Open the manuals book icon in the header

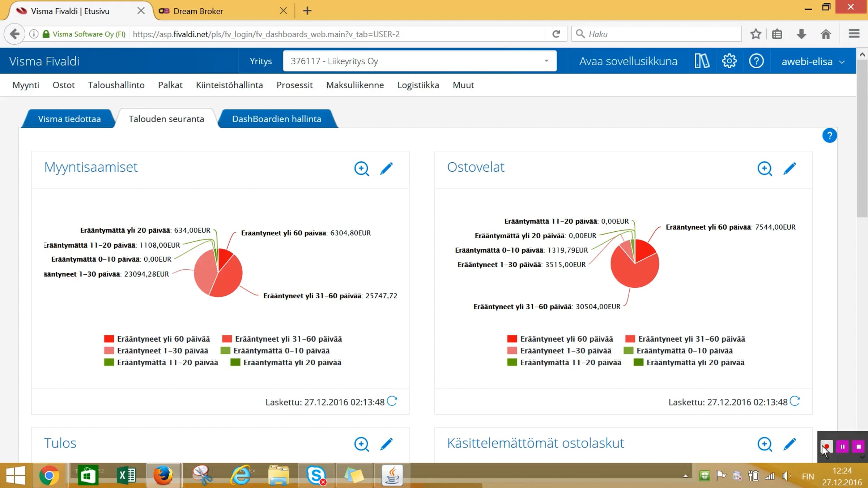(x=702, y=61)
